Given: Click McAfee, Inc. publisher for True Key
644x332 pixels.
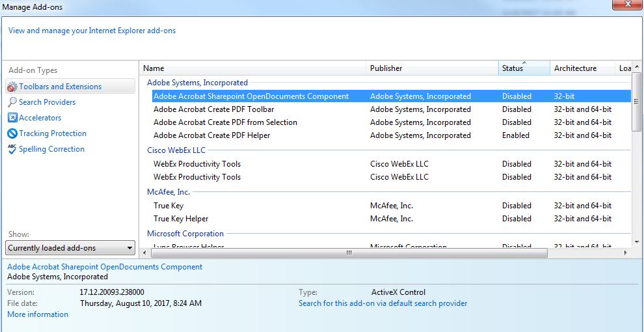Looking at the screenshot, I should (392, 206).
